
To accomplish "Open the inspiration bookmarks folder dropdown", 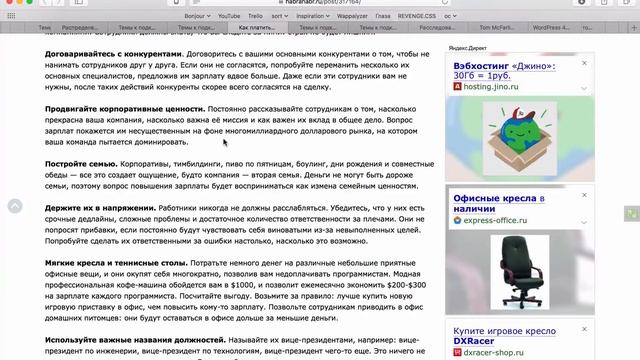I will coord(313,16).
